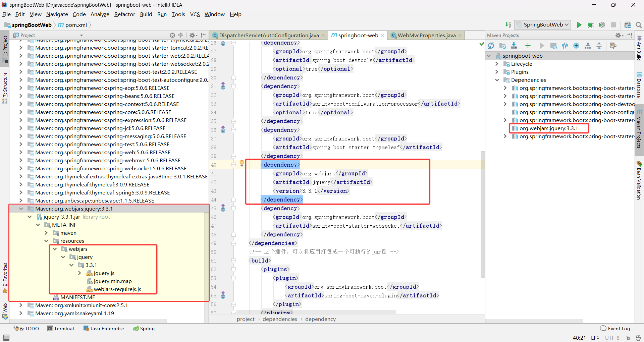Image resolution: width=644 pixels, height=342 pixels.
Task: Open the File menu
Action: (x=6, y=14)
